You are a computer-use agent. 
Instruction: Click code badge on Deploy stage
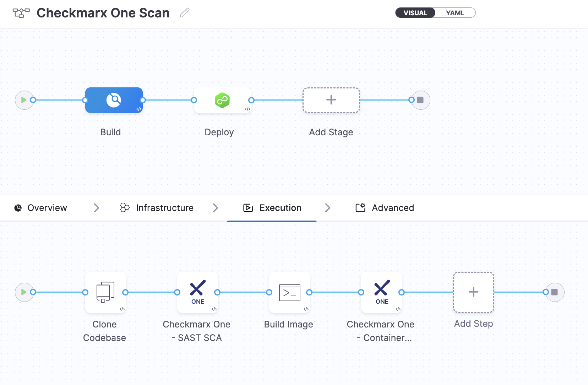click(247, 109)
